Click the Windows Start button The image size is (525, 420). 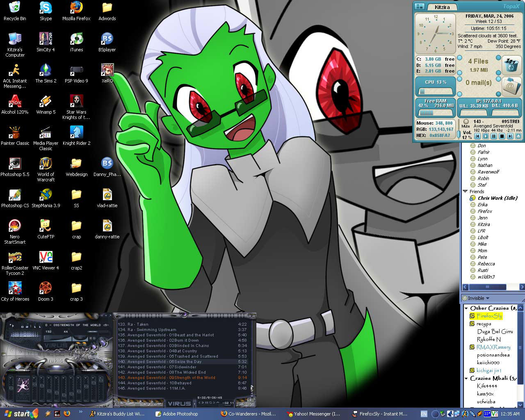coord(20,414)
